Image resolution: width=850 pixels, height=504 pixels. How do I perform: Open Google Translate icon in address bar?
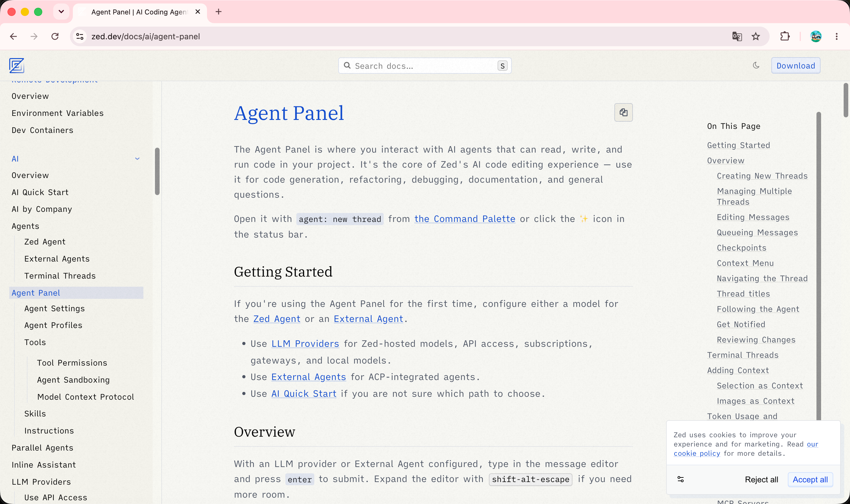pyautogui.click(x=737, y=36)
